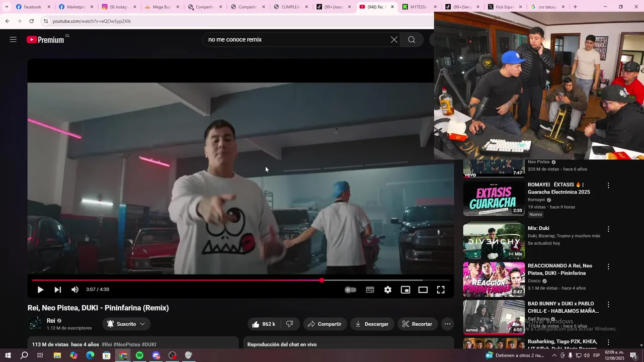644x362 pixels.
Task: Go back to previous page
Action: pos(7,21)
